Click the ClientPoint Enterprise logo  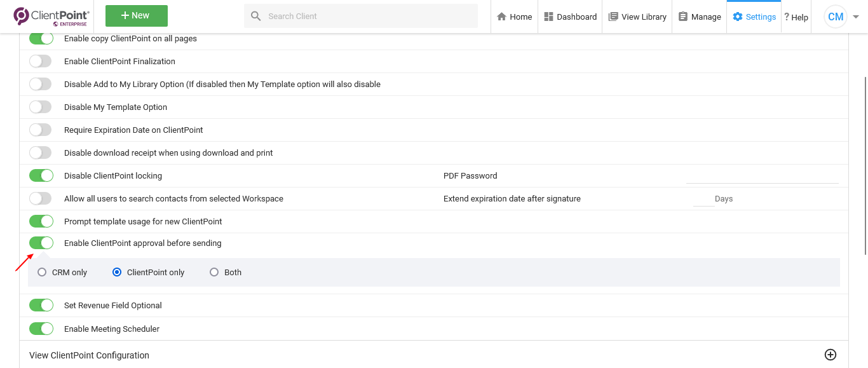click(51, 17)
